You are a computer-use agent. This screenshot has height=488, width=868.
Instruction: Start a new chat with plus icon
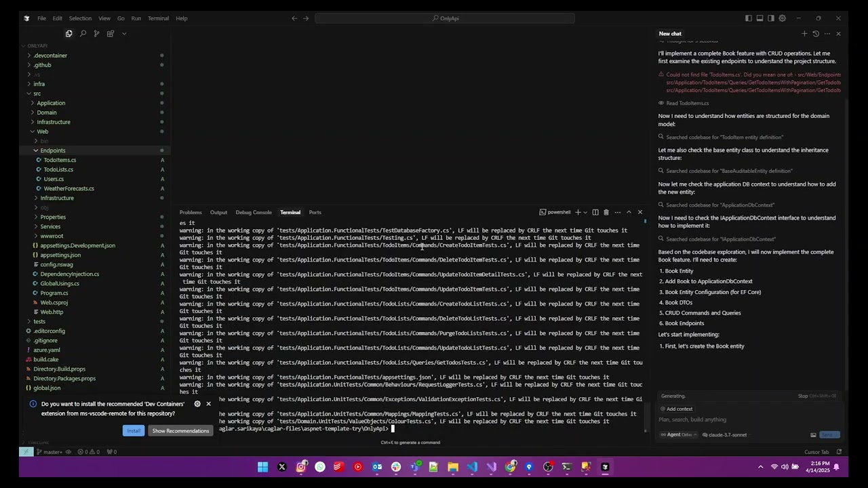click(804, 33)
